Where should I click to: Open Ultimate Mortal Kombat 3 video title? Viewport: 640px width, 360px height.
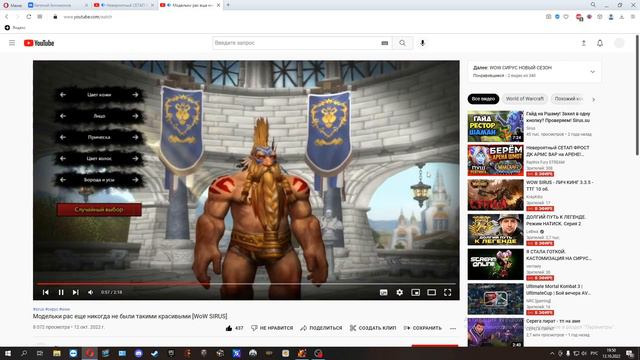[558, 290]
